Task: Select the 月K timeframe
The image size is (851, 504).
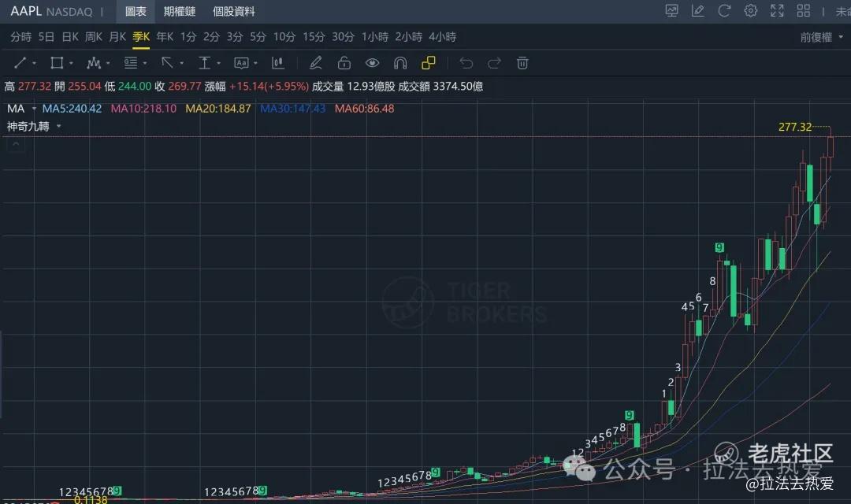Action: (x=117, y=37)
